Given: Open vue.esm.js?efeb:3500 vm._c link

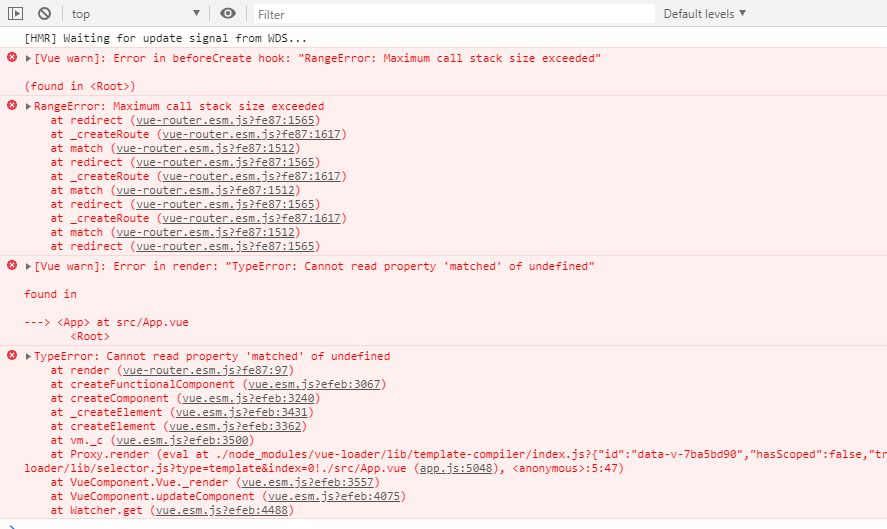Looking at the screenshot, I should click(182, 440).
